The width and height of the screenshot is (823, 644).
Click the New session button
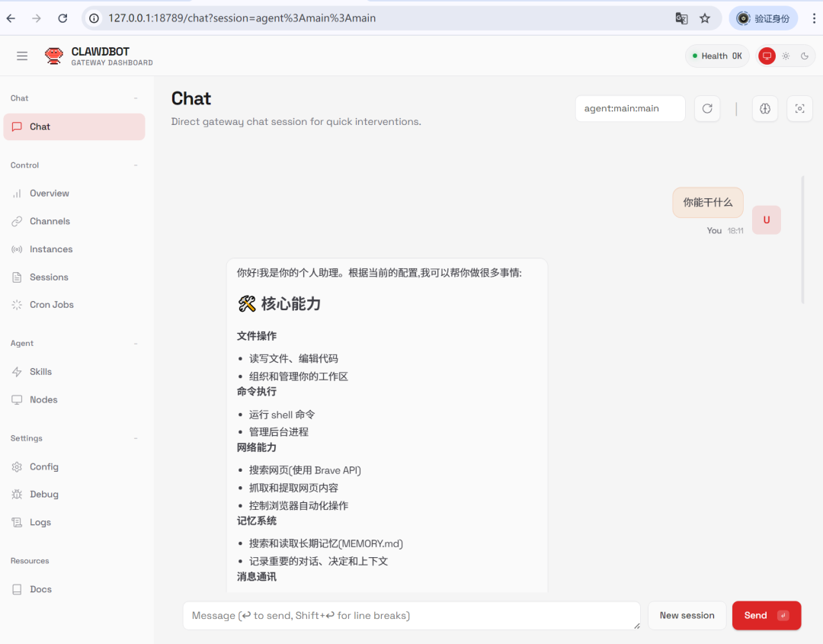(687, 615)
